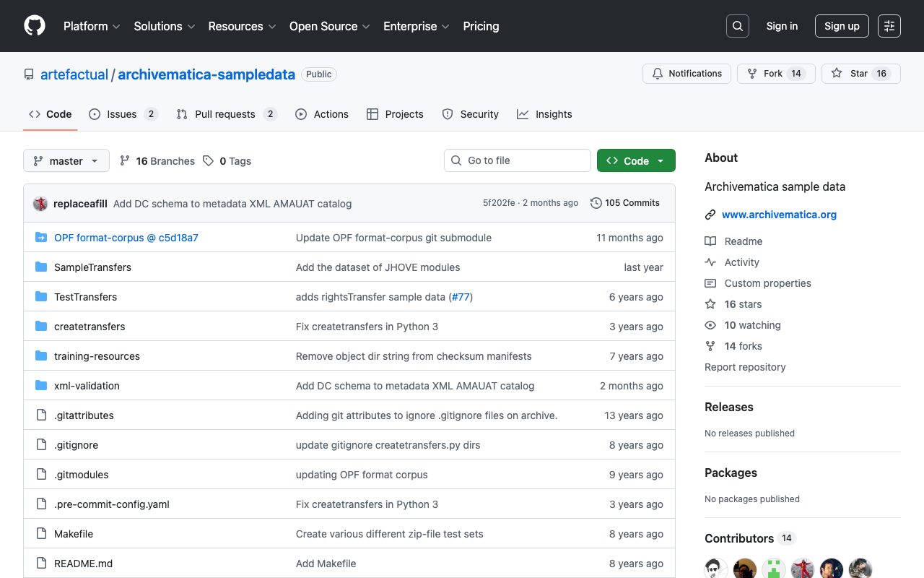
Task: Click the branches icon showing 16 Branches
Action: tap(125, 161)
